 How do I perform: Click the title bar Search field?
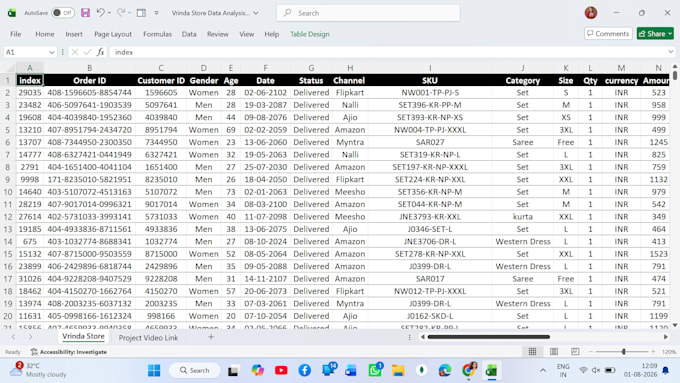[x=368, y=13]
